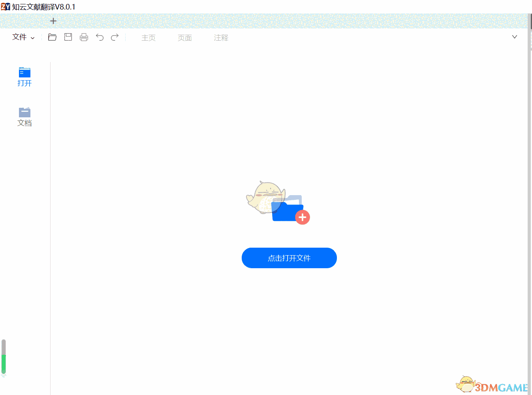Open the 文件 menu
Viewport: 532px width, 395px height.
pyautogui.click(x=19, y=37)
